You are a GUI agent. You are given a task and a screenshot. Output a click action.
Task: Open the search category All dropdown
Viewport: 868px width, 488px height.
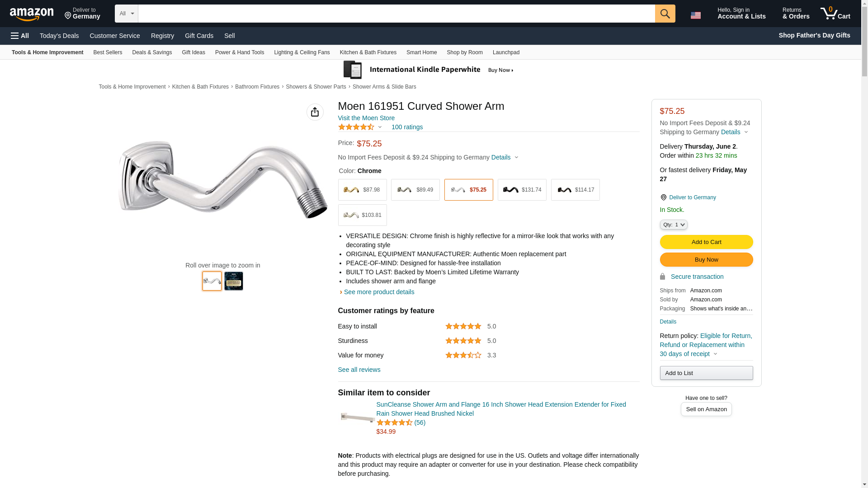tap(126, 14)
